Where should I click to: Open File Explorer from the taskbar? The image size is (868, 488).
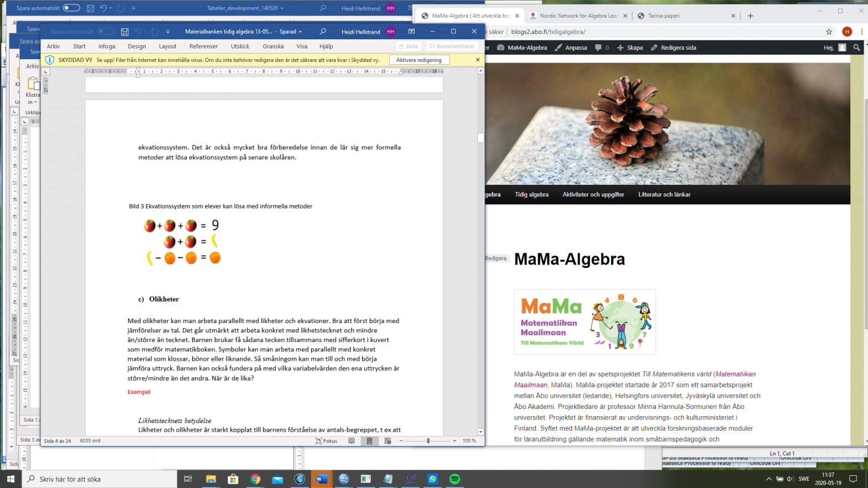pyautogui.click(x=211, y=479)
